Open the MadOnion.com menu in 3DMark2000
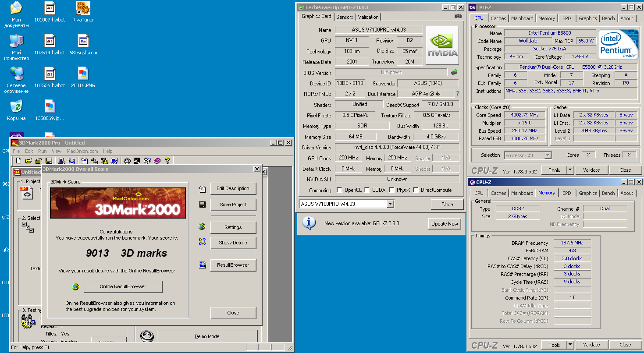The height and width of the screenshot is (353, 644). [x=82, y=151]
